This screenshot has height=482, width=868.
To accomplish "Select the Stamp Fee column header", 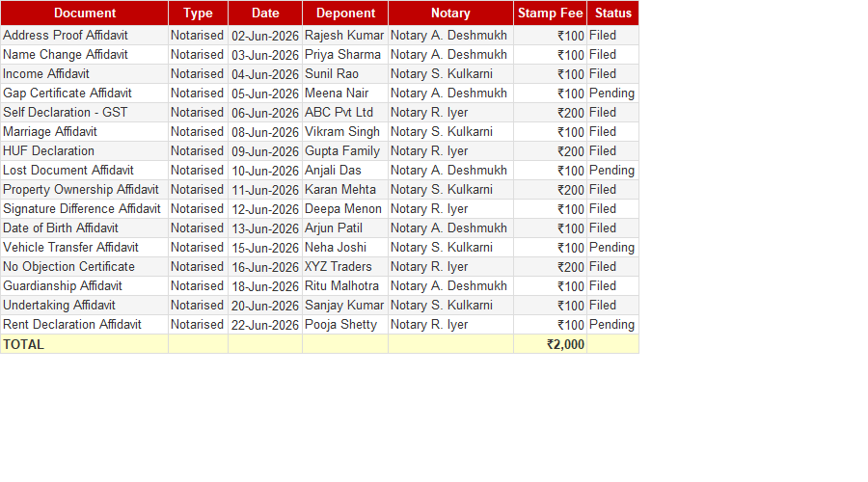I will click(551, 13).
